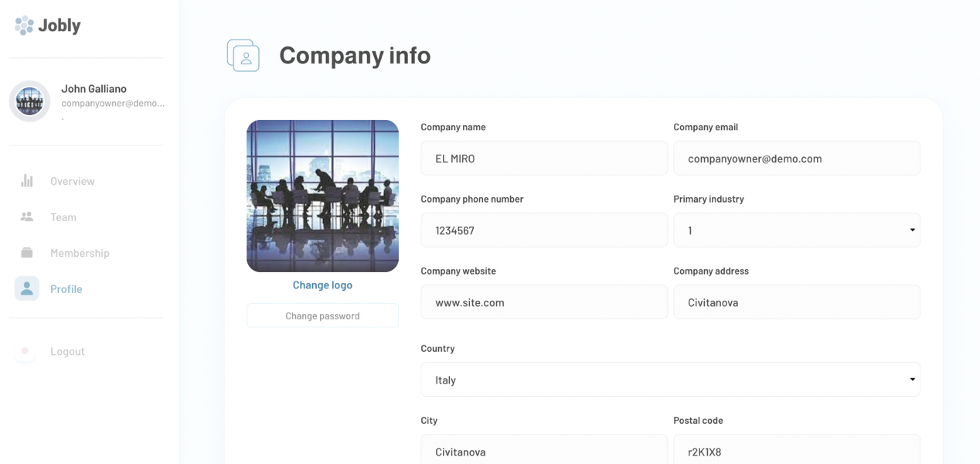Click the Jobly brand name text
Image resolution: width=980 pixels, height=464 pixels.
coord(60,26)
